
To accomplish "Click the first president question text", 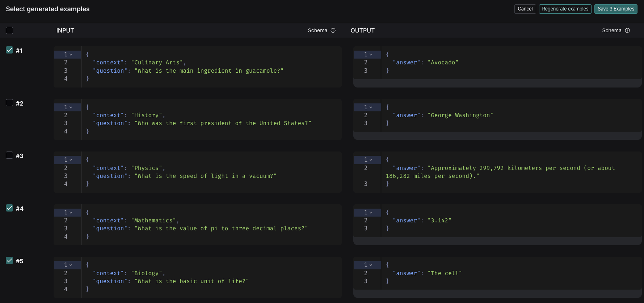I will click(x=223, y=123).
